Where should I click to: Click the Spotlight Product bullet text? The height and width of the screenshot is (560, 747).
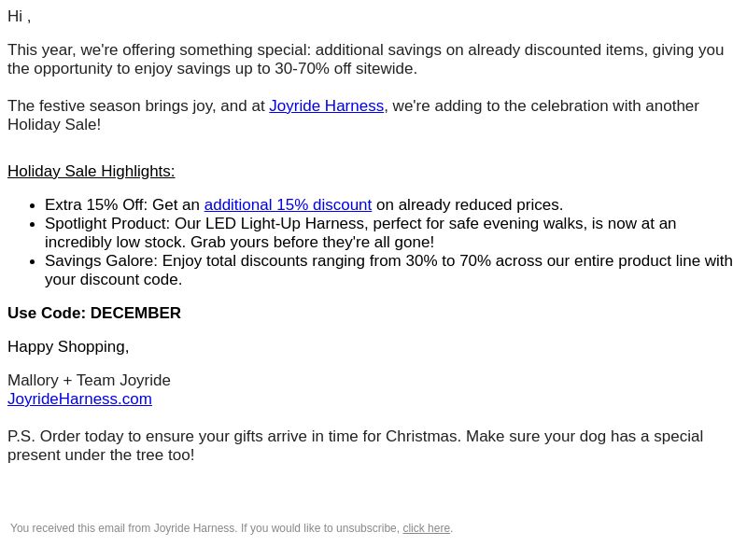[360, 232]
